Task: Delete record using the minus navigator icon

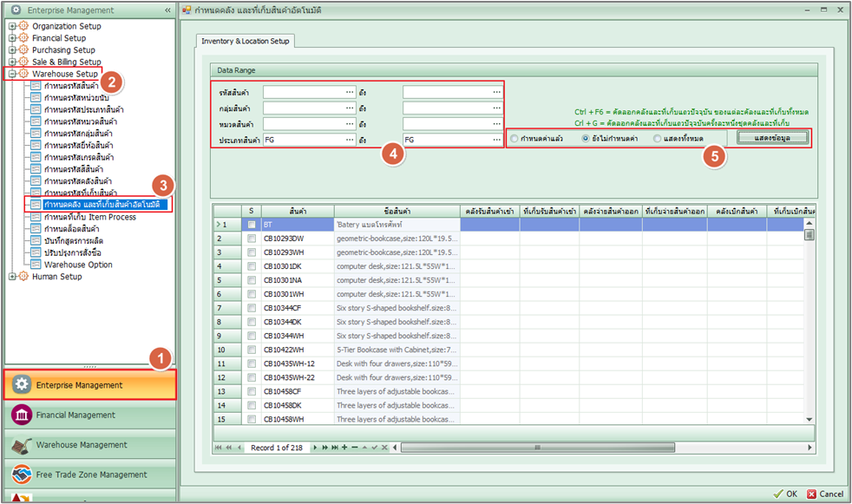Action: [x=353, y=448]
